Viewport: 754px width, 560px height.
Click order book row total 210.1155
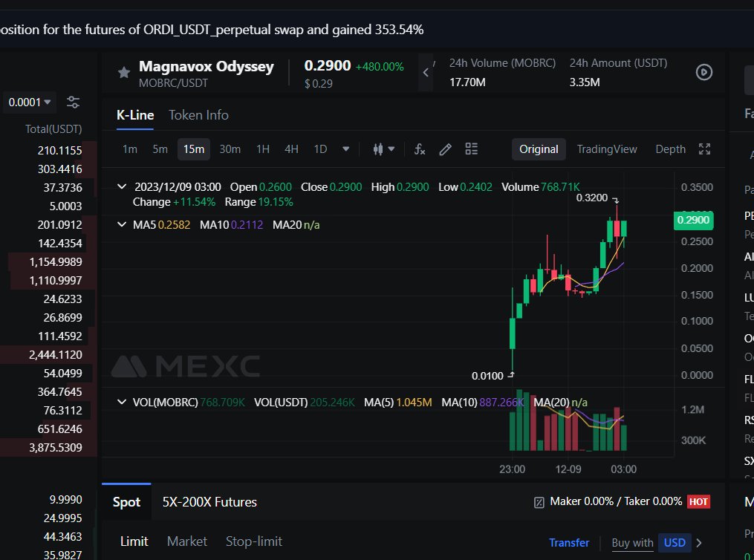[48, 151]
